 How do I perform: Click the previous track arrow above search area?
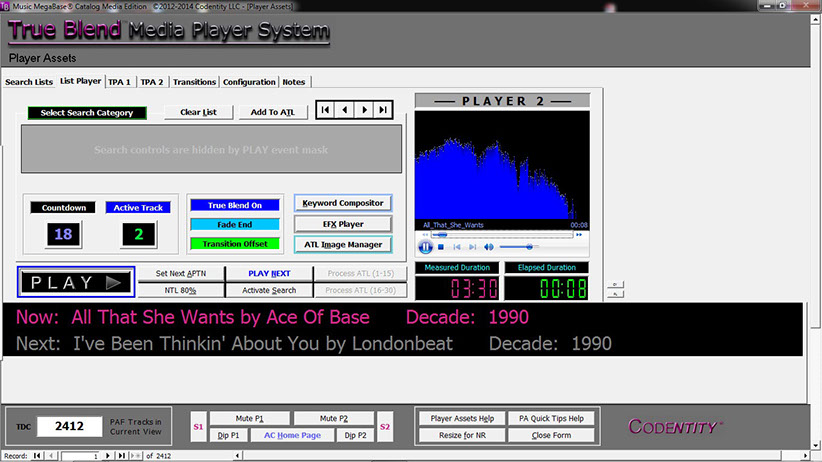pyautogui.click(x=345, y=111)
